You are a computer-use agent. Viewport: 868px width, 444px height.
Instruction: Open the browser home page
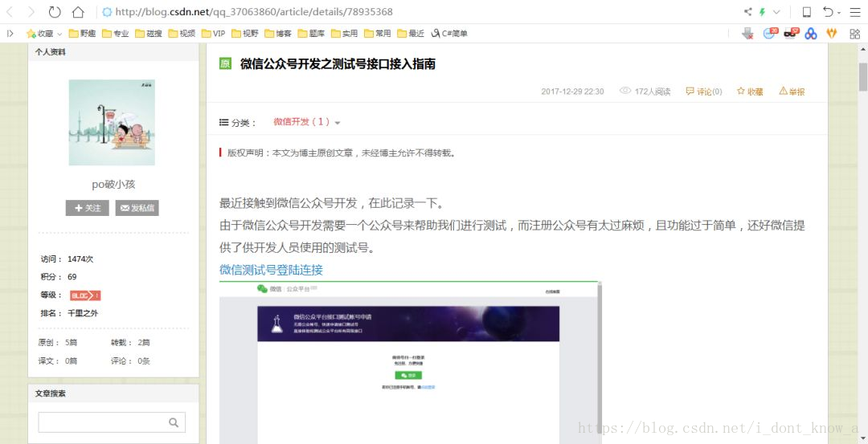79,11
